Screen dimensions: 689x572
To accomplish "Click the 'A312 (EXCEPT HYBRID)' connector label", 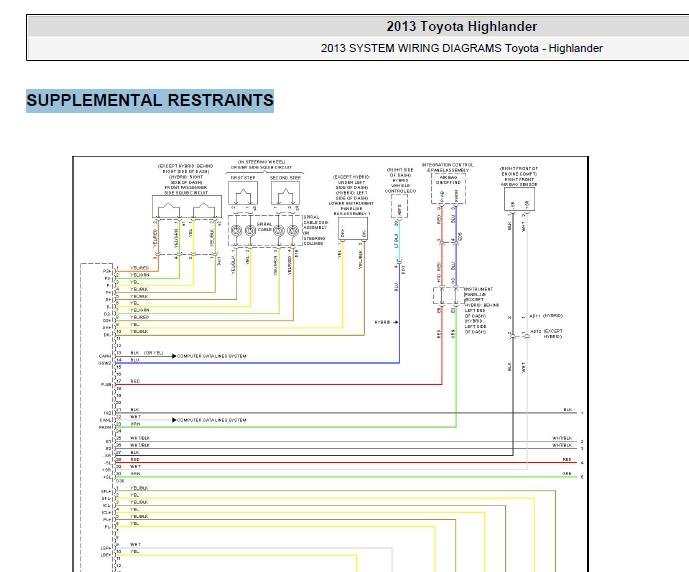I will (546, 334).
